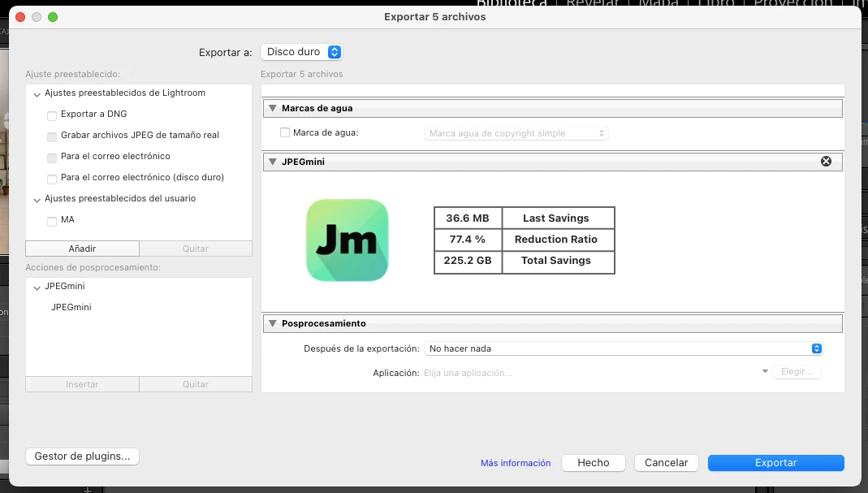Click the JPEGmini Jm logo icon
Image resolution: width=868 pixels, height=493 pixels.
[x=347, y=240]
